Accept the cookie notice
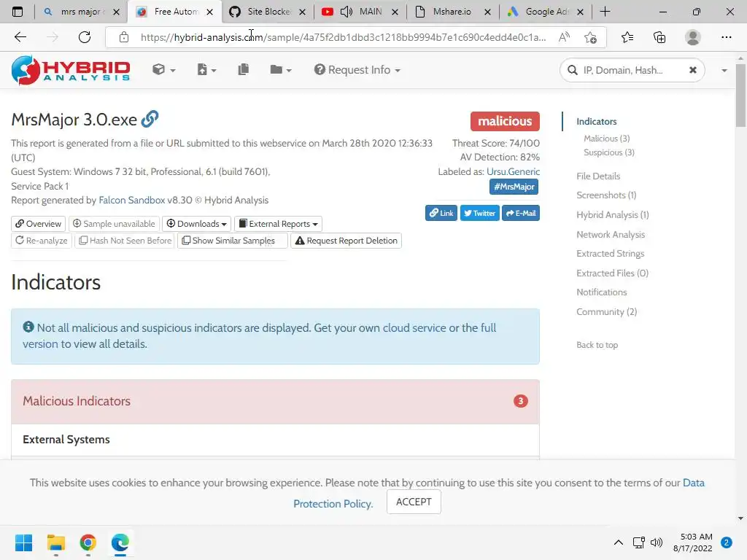The image size is (747, 560). click(414, 502)
